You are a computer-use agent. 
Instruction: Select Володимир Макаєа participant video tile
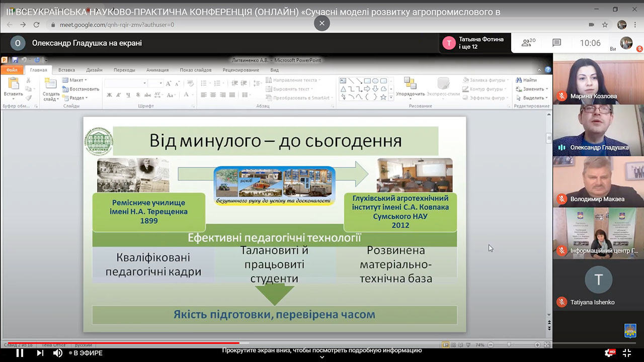pyautogui.click(x=598, y=182)
